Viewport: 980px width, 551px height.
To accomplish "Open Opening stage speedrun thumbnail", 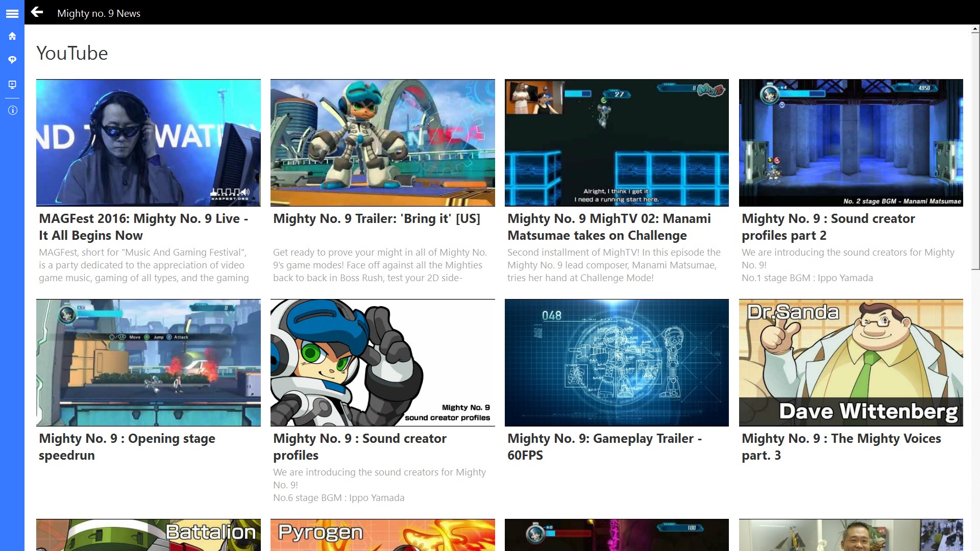I will click(148, 362).
